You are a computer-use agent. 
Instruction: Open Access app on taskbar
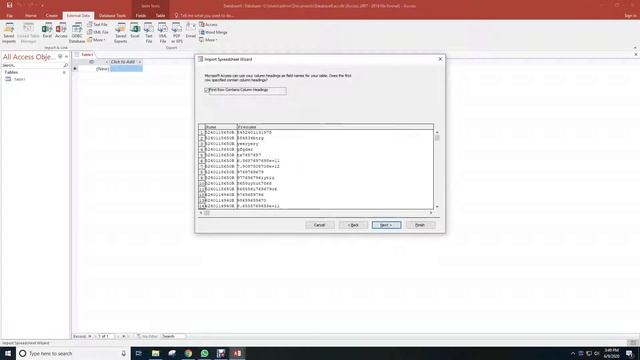pos(237,353)
